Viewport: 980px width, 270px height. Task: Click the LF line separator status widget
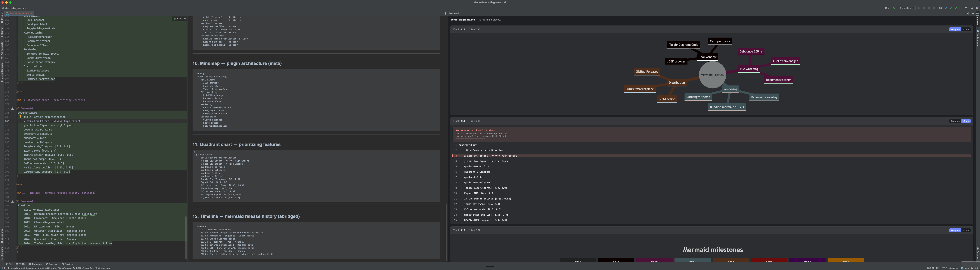coord(937,268)
